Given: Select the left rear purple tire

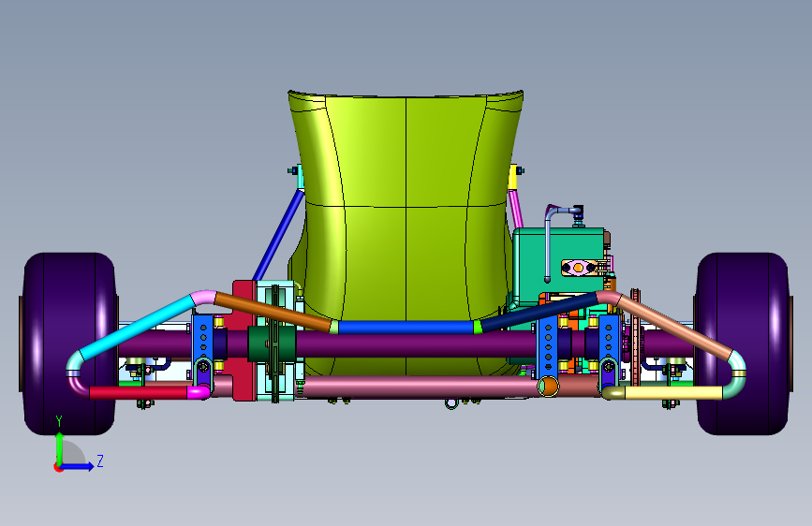Looking at the screenshot, I should [x=70, y=343].
